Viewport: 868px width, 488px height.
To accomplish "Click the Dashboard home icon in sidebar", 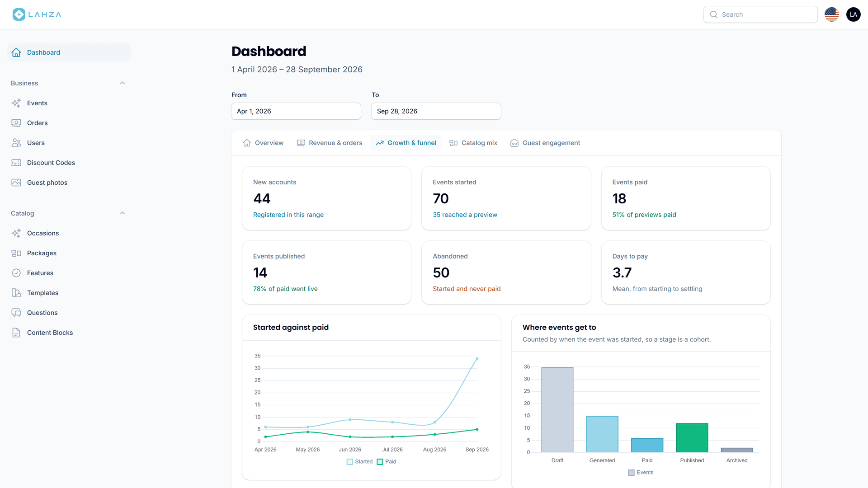I will (16, 52).
